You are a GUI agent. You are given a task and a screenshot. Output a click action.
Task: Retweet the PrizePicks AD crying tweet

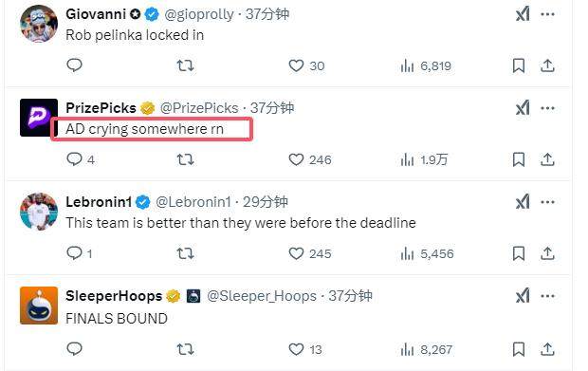coord(185,159)
